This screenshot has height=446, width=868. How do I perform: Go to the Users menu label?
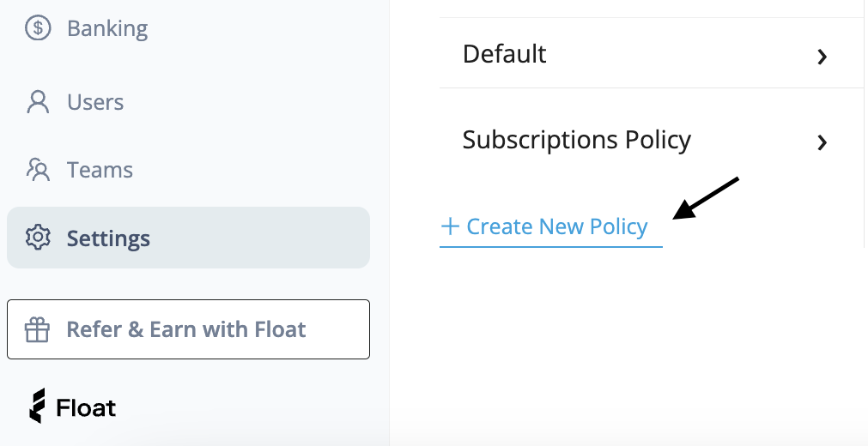[x=95, y=102]
